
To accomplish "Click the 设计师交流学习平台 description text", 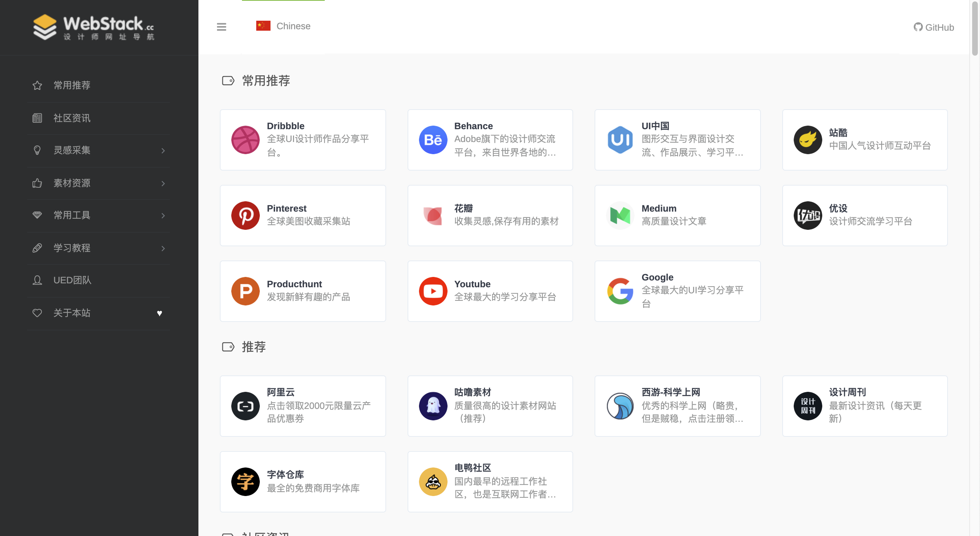I will point(870,221).
